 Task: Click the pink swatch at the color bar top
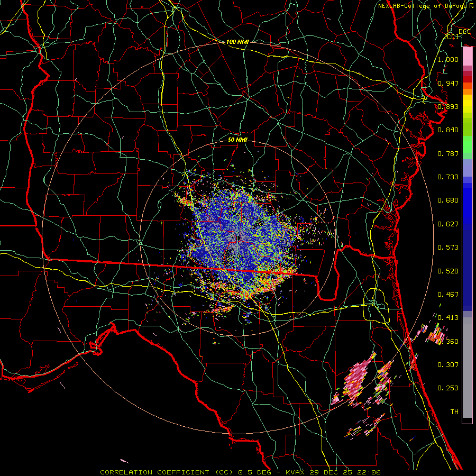click(467, 57)
